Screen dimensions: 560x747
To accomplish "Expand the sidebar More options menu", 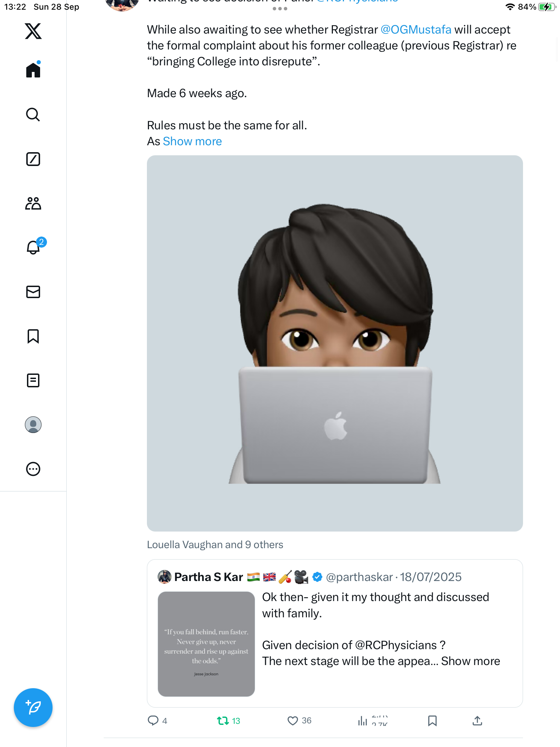I will tap(33, 469).
